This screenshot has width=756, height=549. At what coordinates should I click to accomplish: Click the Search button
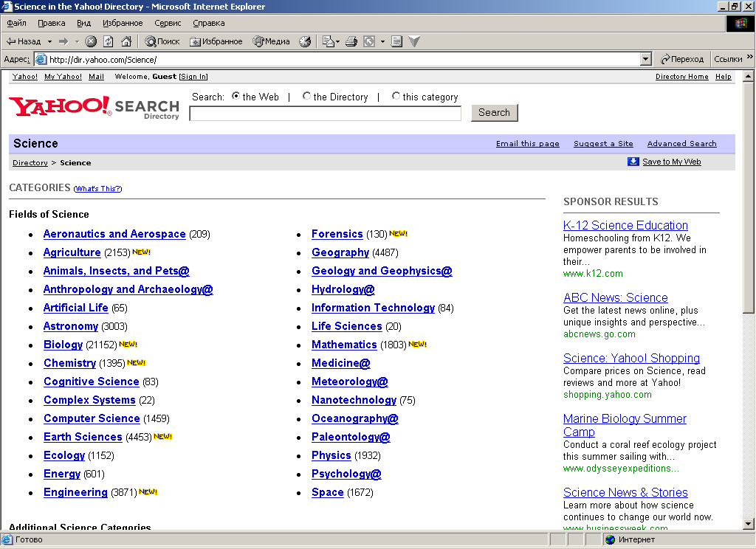click(494, 112)
